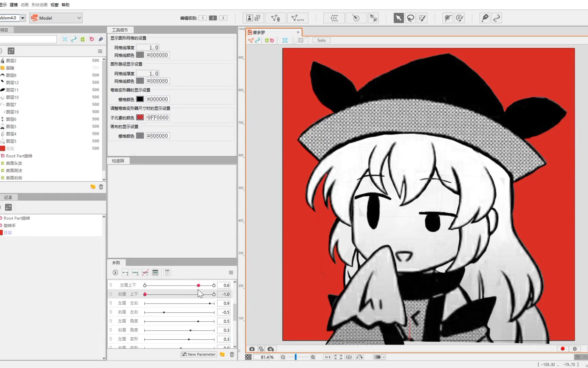Screen dimensions: 588x368
Task: Delete selected item in parts panel
Action: pos(101,187)
